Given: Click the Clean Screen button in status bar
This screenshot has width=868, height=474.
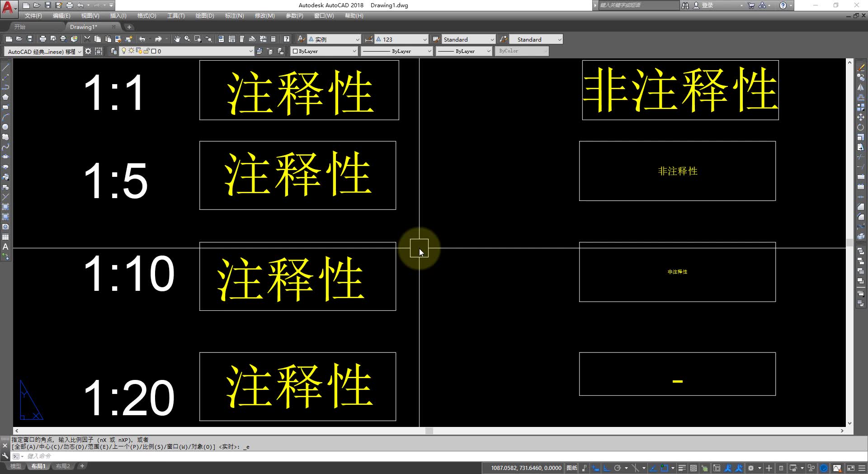Looking at the screenshot, I should coord(850,468).
